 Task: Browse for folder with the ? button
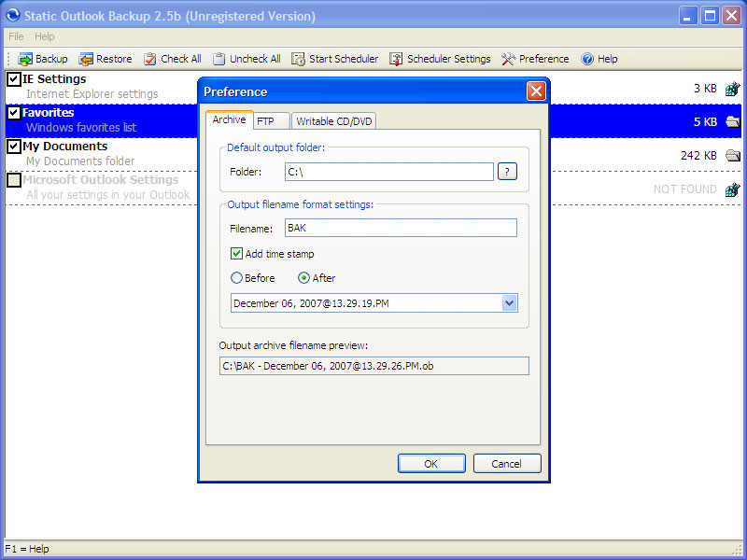coord(507,172)
